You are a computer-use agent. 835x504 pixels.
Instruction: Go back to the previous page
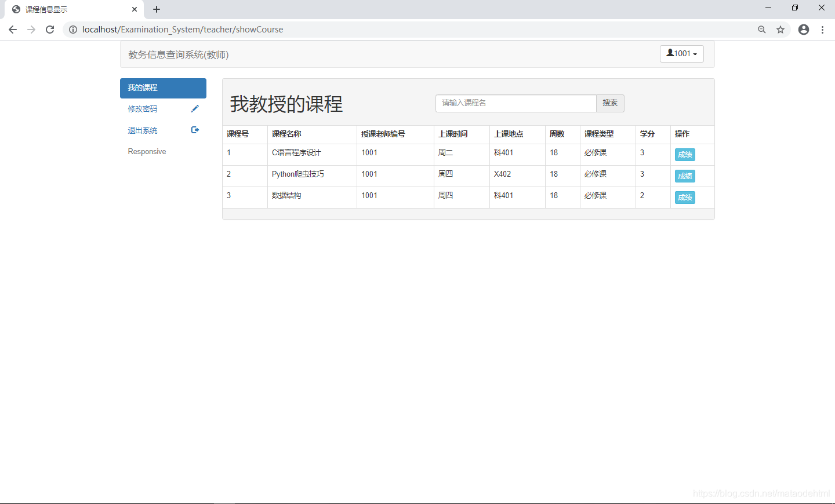pos(13,30)
